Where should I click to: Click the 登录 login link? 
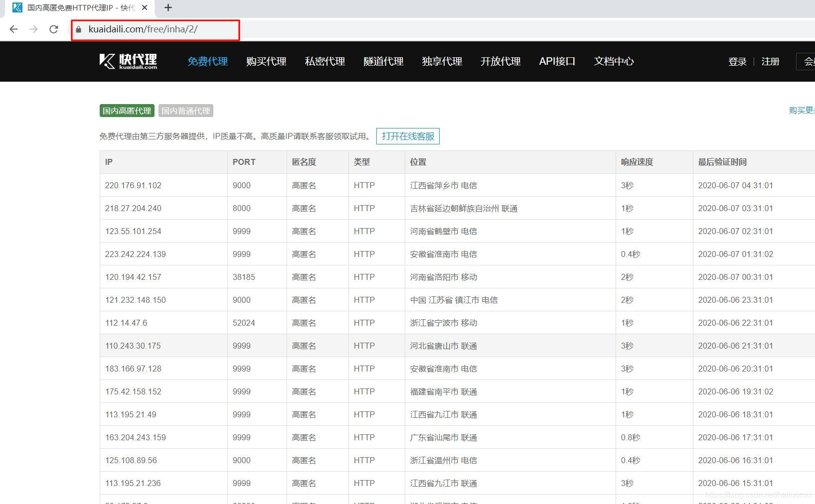click(x=737, y=61)
